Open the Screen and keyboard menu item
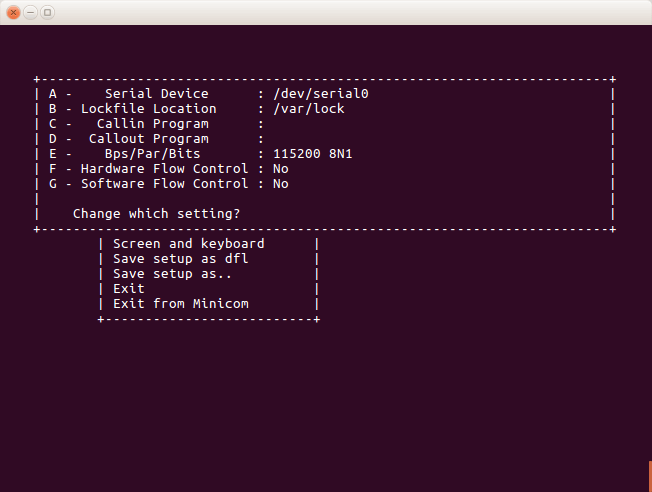This screenshot has height=492, width=652. 188,243
